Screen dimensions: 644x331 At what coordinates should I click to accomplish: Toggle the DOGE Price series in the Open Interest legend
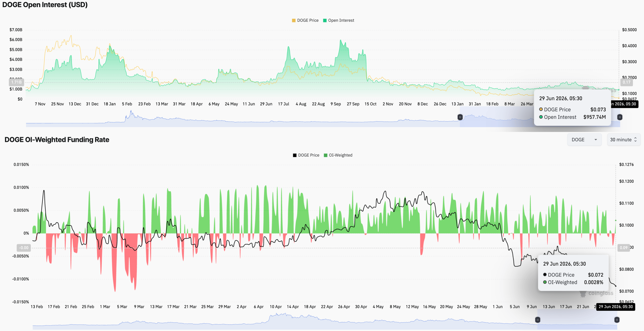(x=305, y=20)
